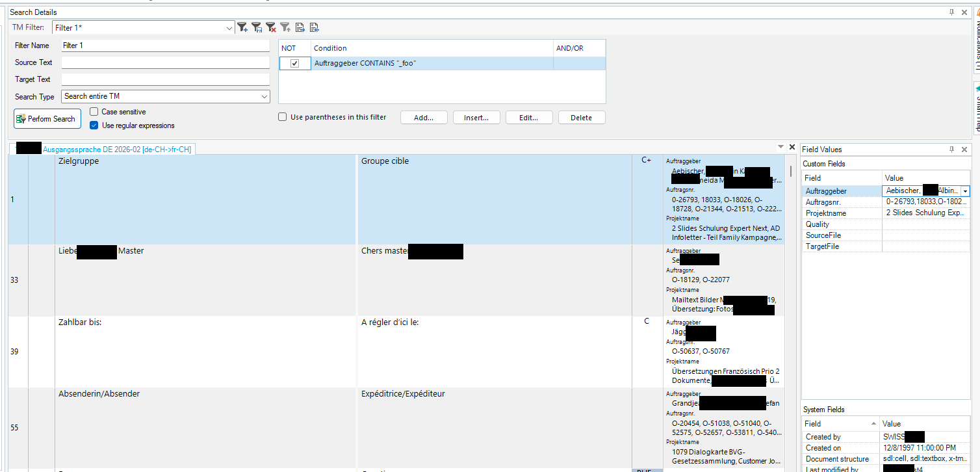980x472 pixels.
Task: Expand the Search Type combo box
Action: (264, 96)
